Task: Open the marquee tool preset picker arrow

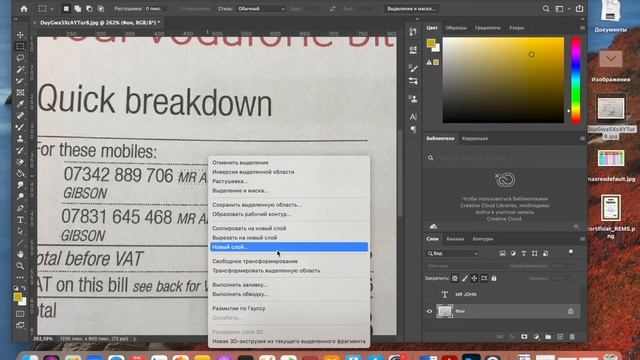Action: (52, 9)
